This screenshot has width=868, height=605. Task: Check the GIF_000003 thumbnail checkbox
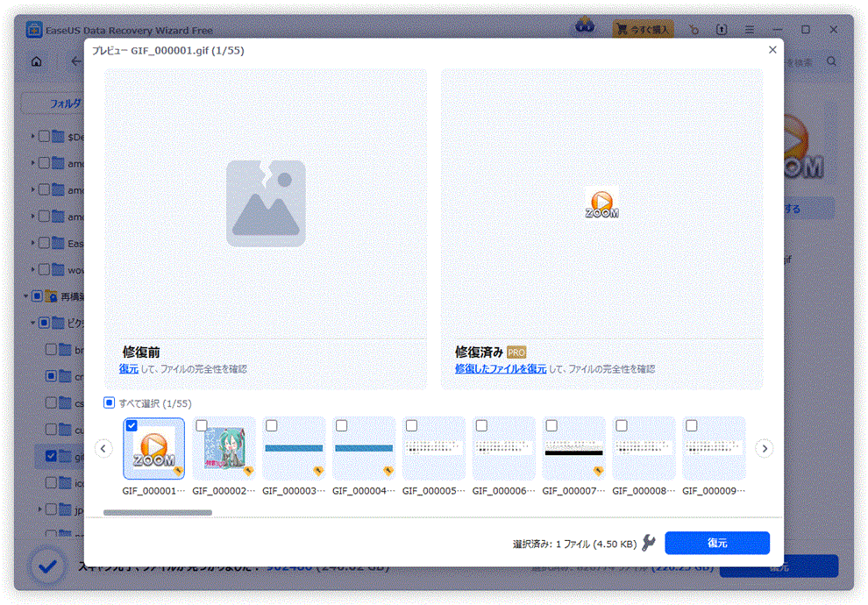click(272, 425)
